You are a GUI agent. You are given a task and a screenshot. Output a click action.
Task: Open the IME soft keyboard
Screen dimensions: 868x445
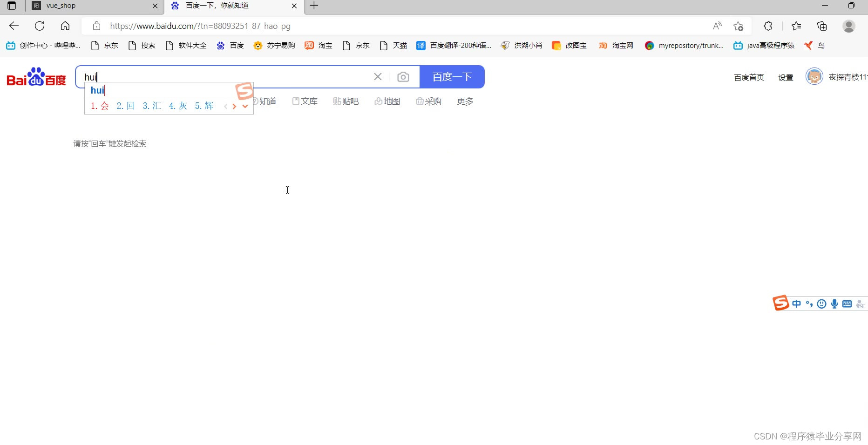[x=847, y=304]
